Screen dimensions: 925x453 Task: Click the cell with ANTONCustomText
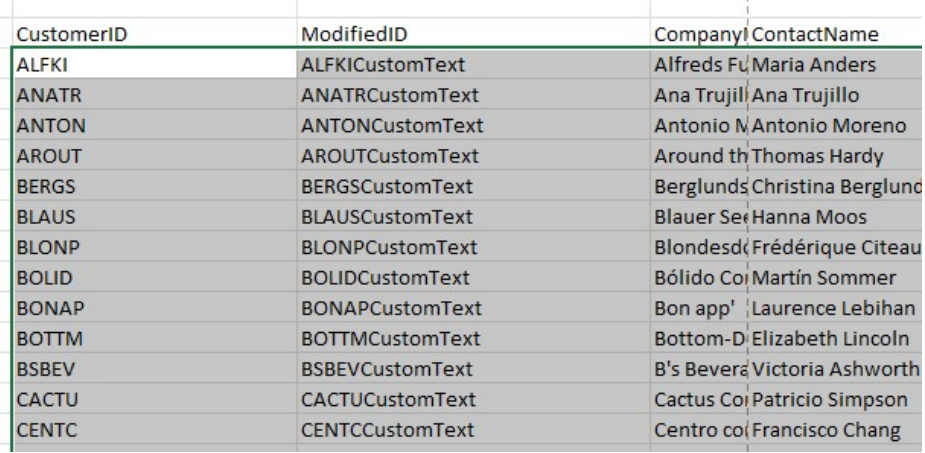pyautogui.click(x=474, y=126)
